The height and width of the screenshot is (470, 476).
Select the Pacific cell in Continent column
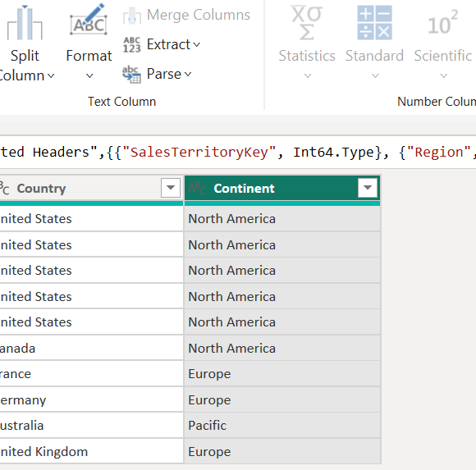pyautogui.click(x=282, y=426)
